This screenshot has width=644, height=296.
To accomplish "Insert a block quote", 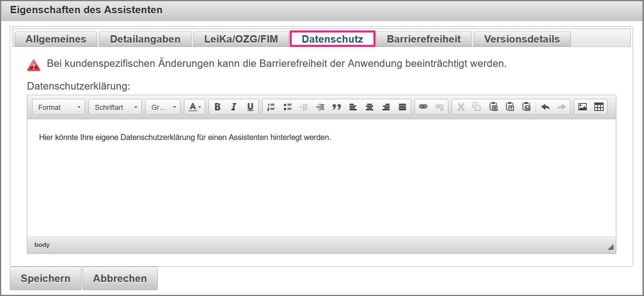I will coord(337,107).
